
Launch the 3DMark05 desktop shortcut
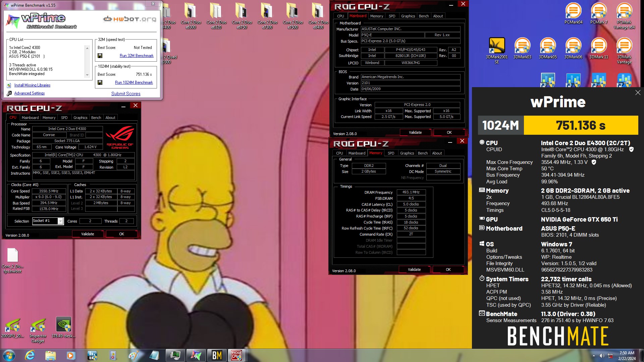(548, 48)
